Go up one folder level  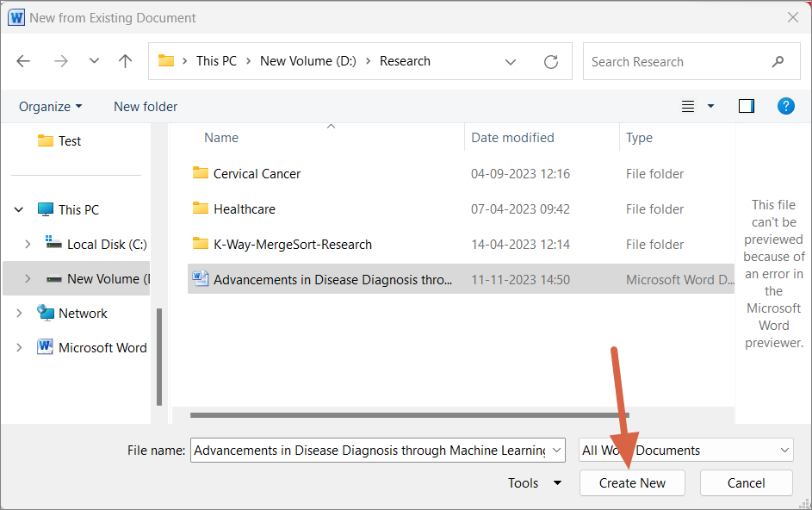pyautogui.click(x=126, y=61)
